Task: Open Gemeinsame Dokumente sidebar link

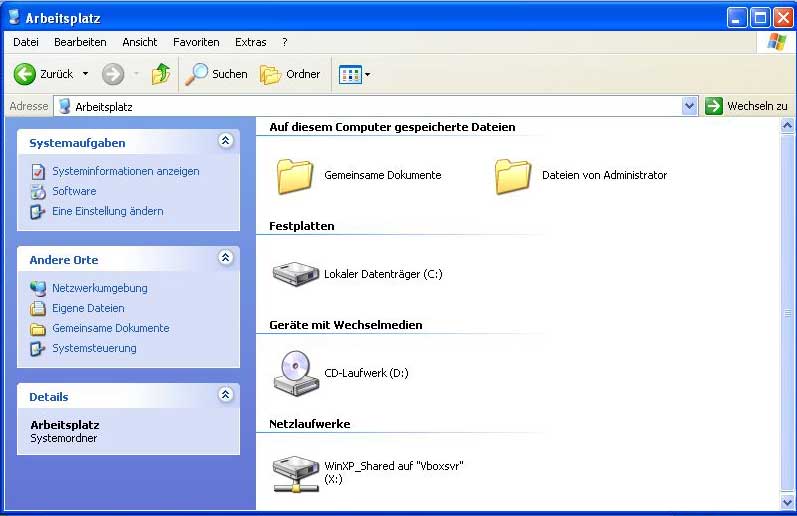Action: pos(111,328)
